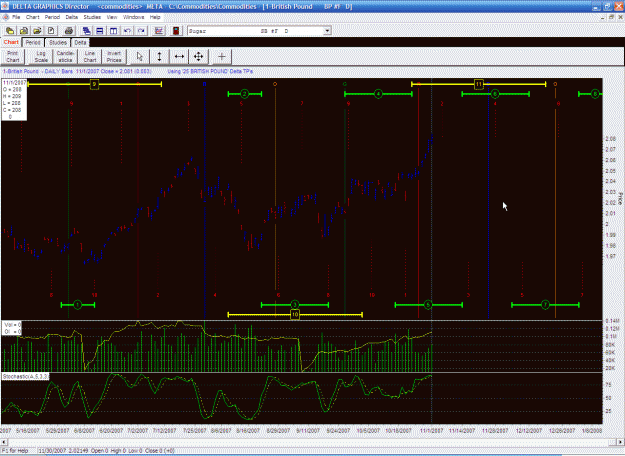Image resolution: width=625 pixels, height=456 pixels.
Task: Click the open folder toolbar icon
Action: coord(37,31)
